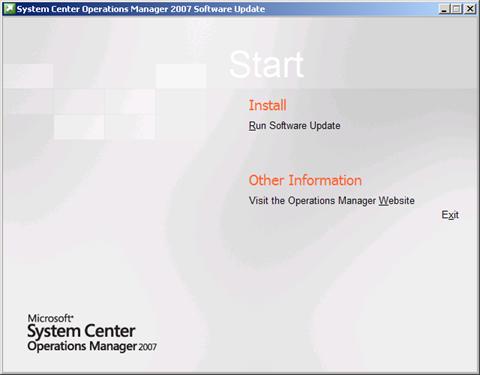Click the Exit link
Image resolution: width=480 pixels, height=375 pixels.
coord(450,215)
